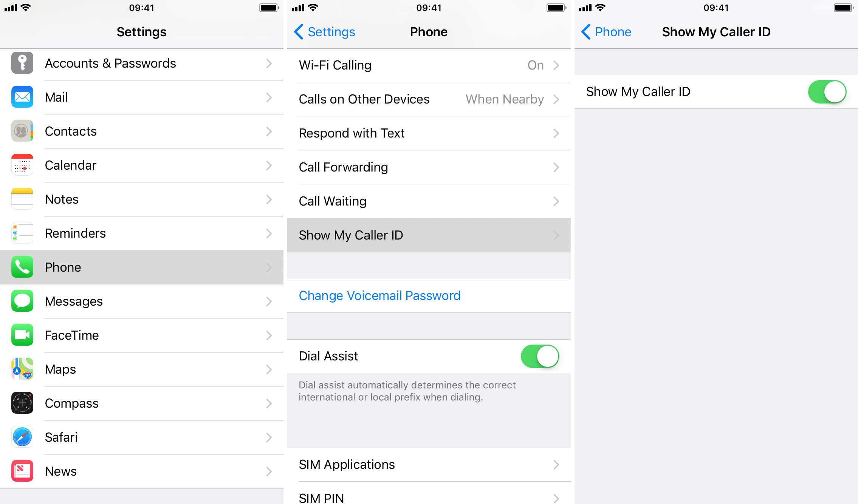Open the Compass app icon in Settings
The width and height of the screenshot is (858, 504).
pos(21,403)
